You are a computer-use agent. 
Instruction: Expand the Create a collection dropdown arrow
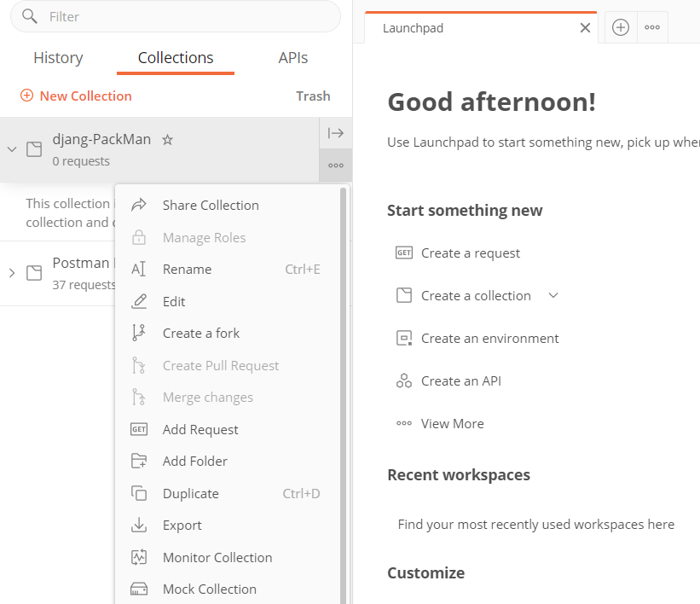(x=553, y=295)
